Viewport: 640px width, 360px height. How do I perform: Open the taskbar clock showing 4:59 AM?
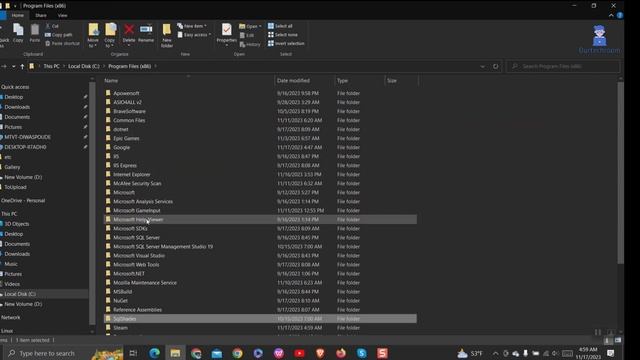click(x=588, y=353)
